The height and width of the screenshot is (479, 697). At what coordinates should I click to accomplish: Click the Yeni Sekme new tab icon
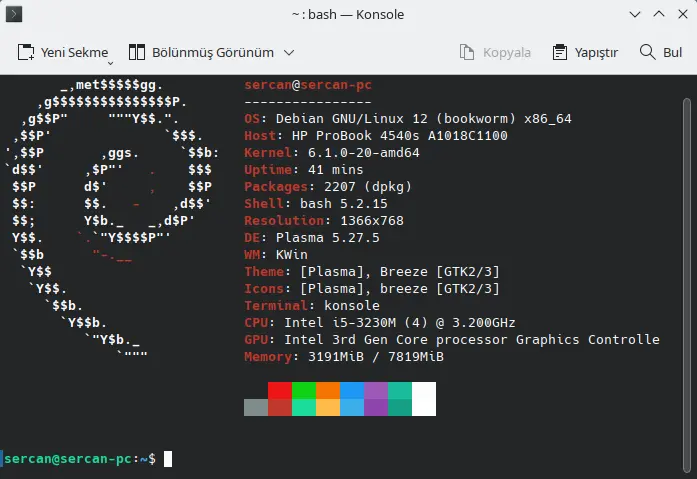pyautogui.click(x=26, y=52)
